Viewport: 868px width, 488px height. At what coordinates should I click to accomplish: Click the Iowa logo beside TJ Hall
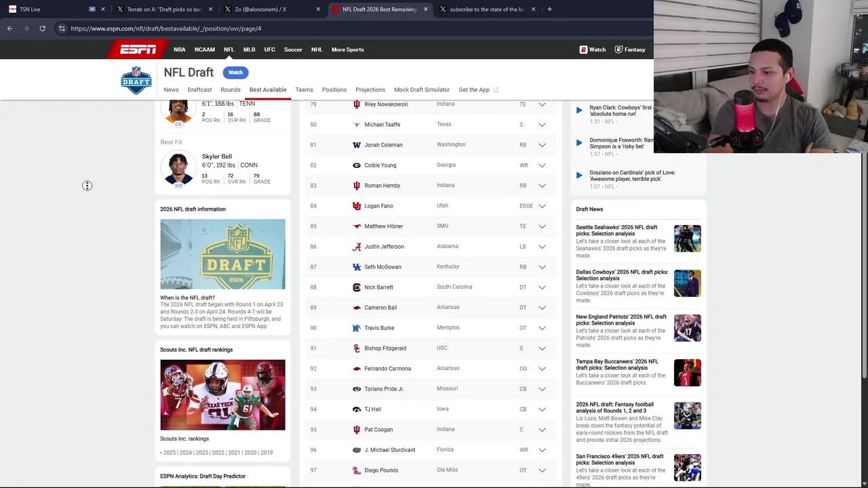(357, 409)
